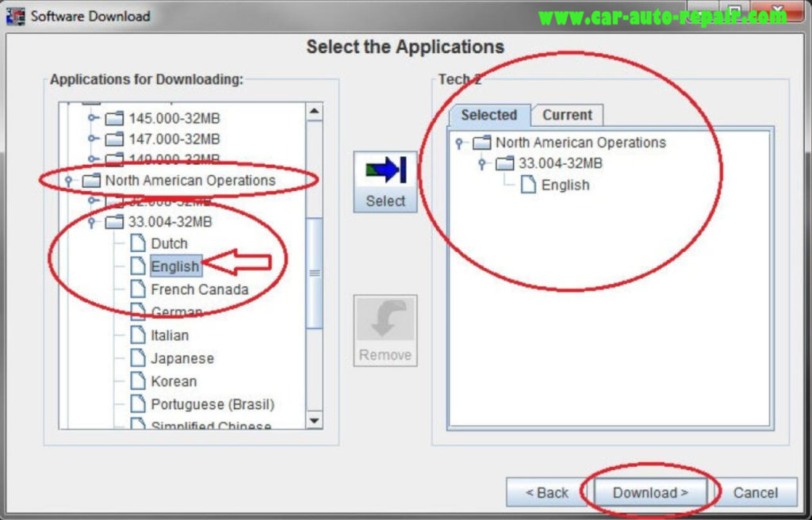This screenshot has width=812, height=520.
Task: Click the document icon beside Japanese
Action: [x=136, y=358]
